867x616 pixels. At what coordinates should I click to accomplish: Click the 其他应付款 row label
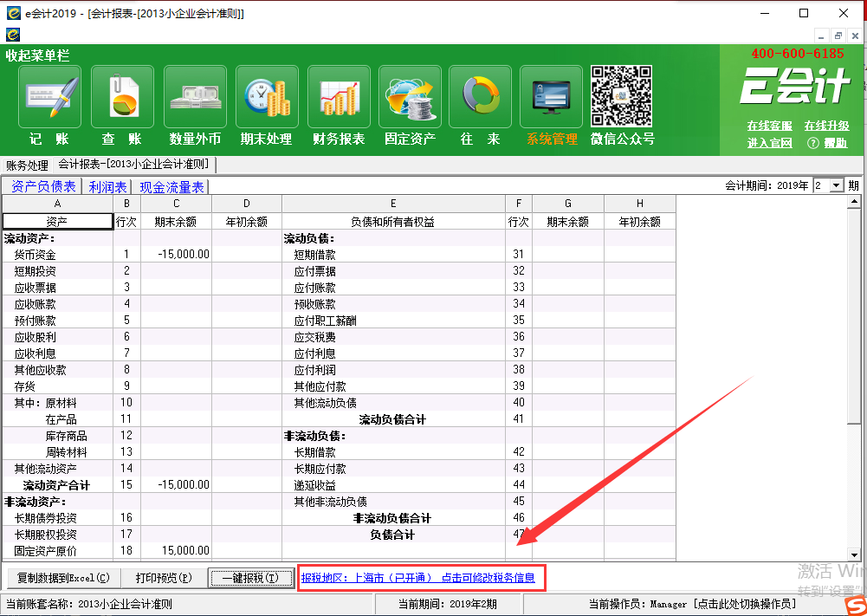pyautogui.click(x=320, y=386)
